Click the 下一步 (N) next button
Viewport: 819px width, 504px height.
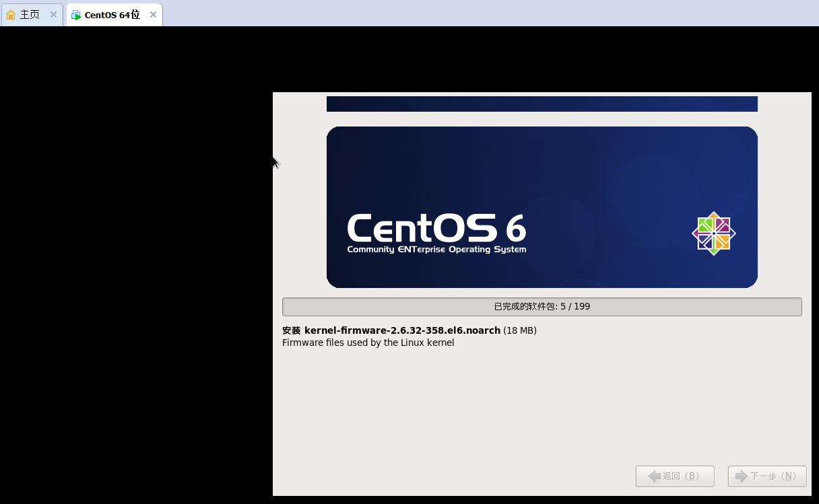[767, 476]
